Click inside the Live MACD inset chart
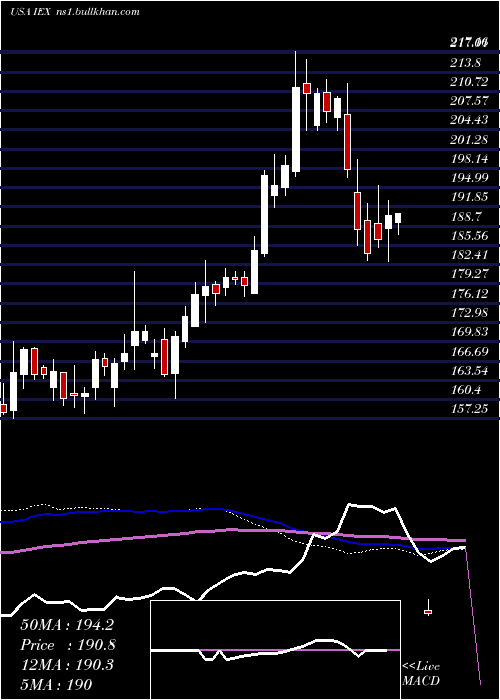500x700 pixels. click(x=275, y=650)
